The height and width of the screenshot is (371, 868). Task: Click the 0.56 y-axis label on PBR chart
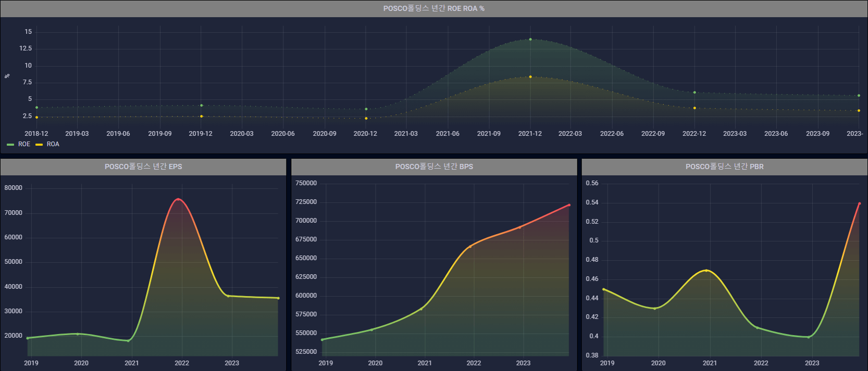[592, 183]
